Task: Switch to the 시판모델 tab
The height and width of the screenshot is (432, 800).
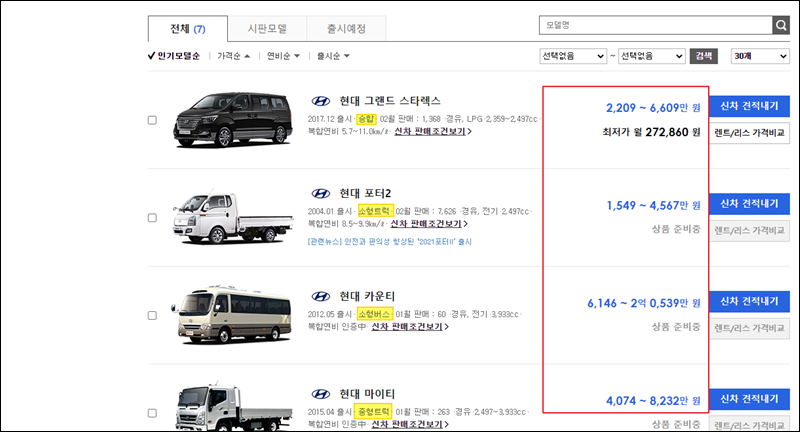Action: point(267,29)
